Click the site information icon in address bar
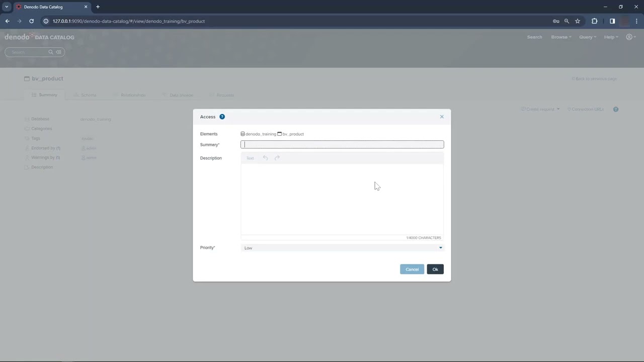The image size is (644, 362). tap(46, 21)
